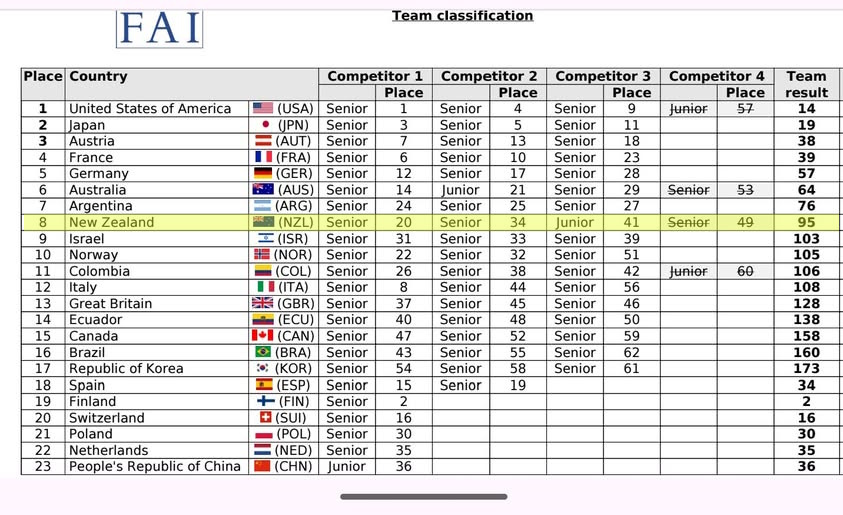Click the Brazil flag icon
The height and width of the screenshot is (515, 843).
[263, 352]
